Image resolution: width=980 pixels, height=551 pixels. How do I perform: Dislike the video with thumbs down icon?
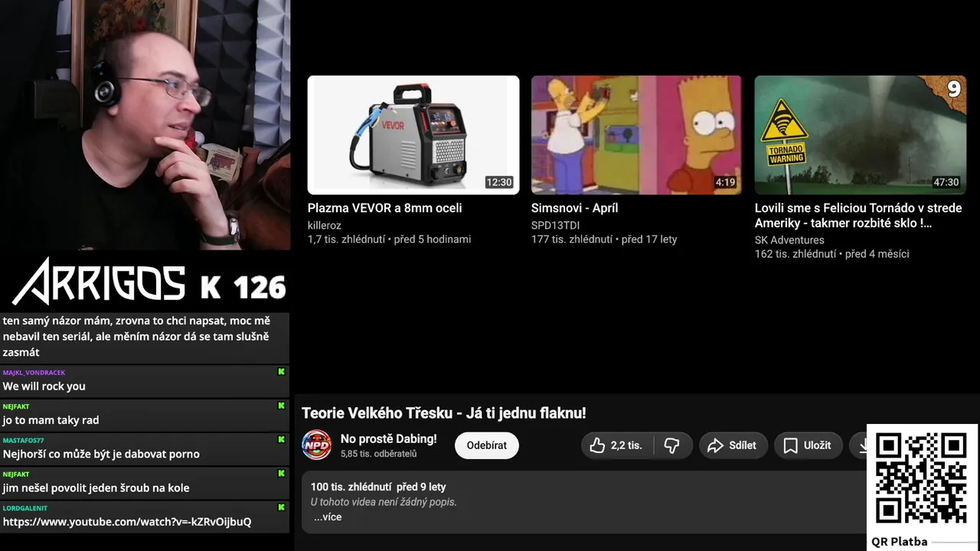(671, 445)
